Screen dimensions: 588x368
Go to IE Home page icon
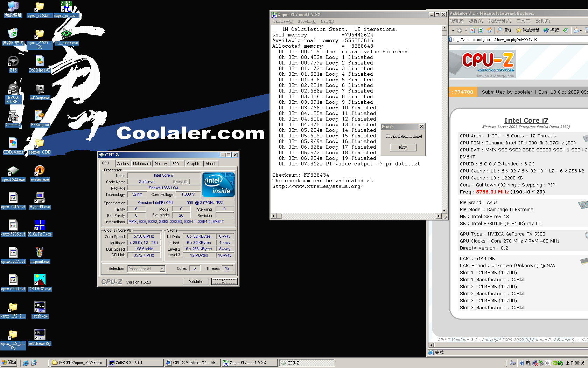489,30
